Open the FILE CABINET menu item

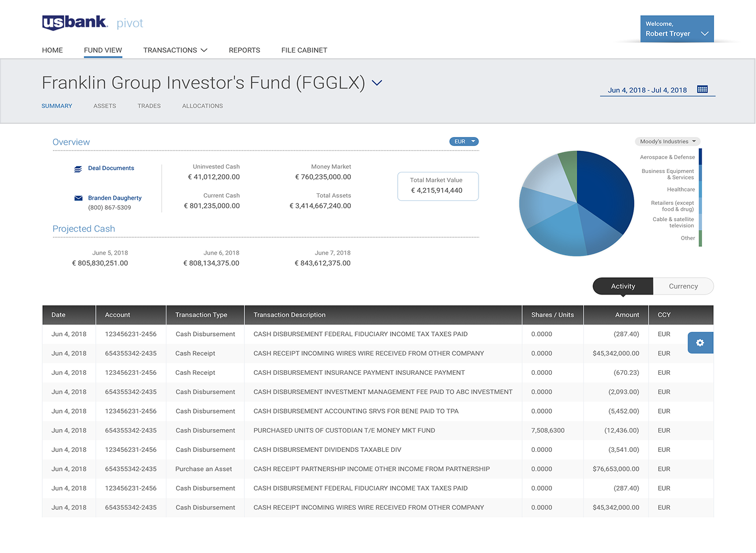(x=304, y=50)
